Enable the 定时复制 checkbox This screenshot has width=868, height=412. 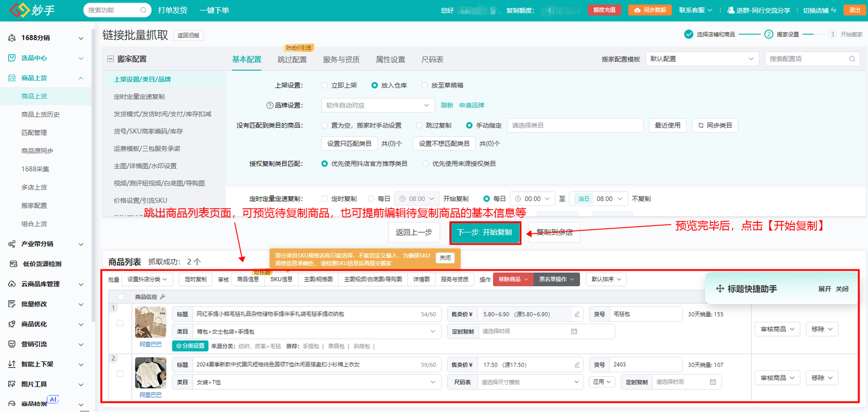tap(324, 199)
